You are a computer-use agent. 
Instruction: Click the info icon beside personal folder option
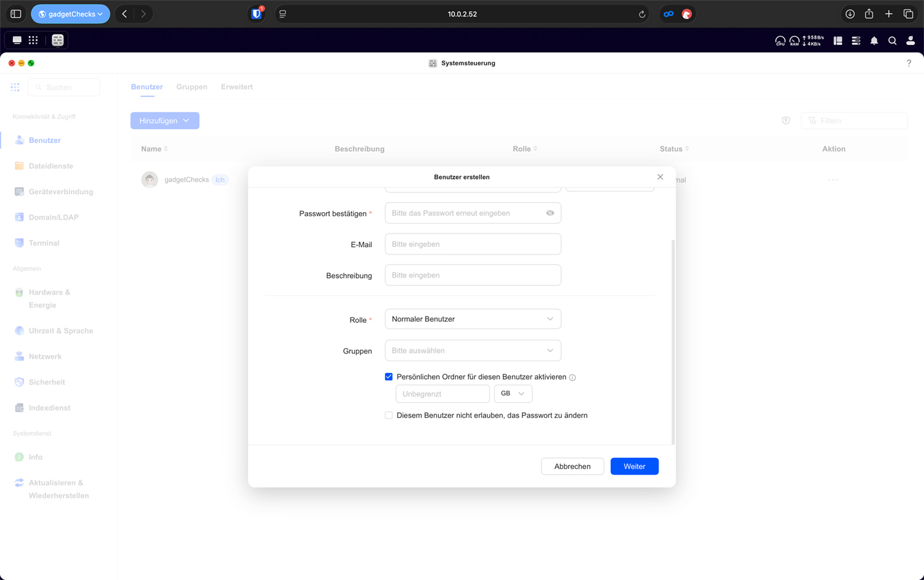(572, 378)
